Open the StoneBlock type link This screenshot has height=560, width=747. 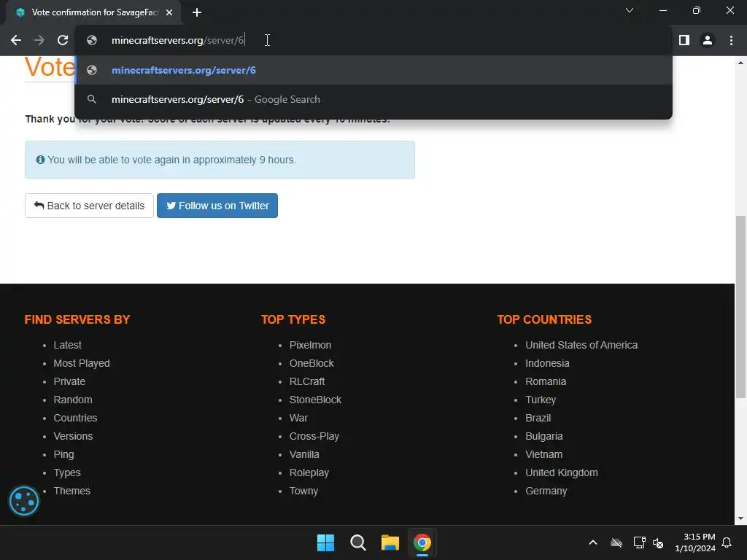(315, 400)
